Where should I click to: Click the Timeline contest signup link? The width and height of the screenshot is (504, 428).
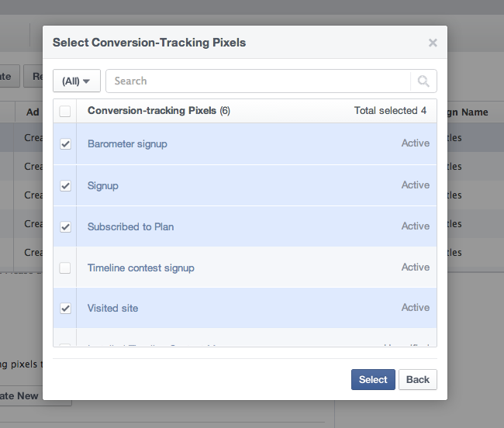[x=140, y=268]
